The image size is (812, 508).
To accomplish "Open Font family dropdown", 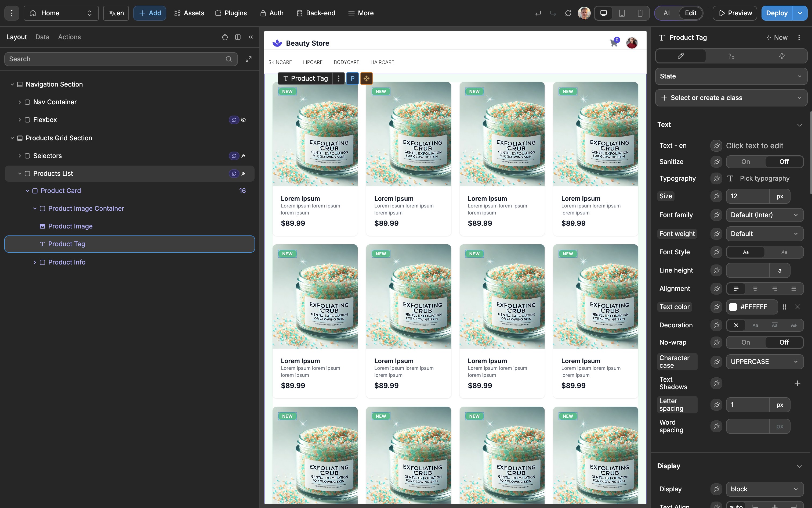I will (x=765, y=215).
